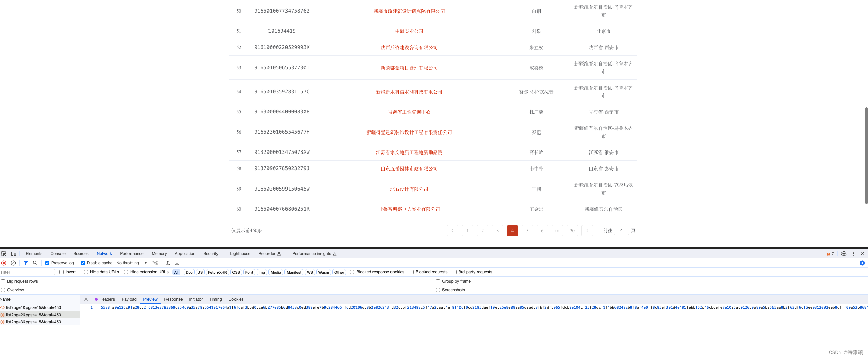Viewport: 868px width, 358px height.
Task: Open the network search magnifier
Action: click(x=35, y=263)
